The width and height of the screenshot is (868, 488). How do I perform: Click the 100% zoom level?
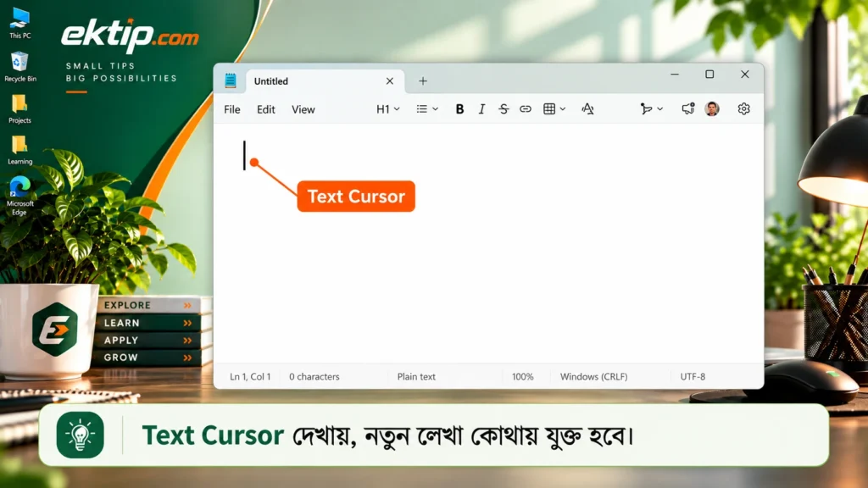522,377
